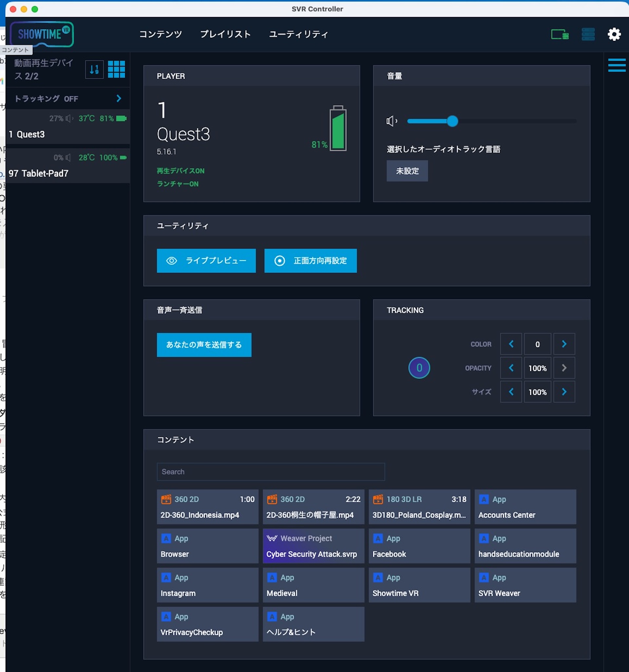The image size is (629, 672).
Task: Select the 1 Quest3 device row
Action: pyautogui.click(x=67, y=127)
